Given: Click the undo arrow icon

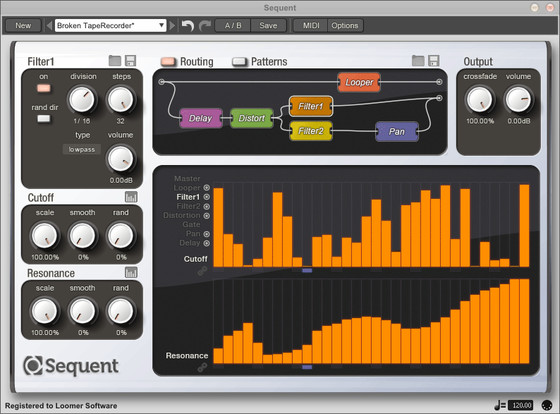Looking at the screenshot, I should pyautogui.click(x=188, y=26).
